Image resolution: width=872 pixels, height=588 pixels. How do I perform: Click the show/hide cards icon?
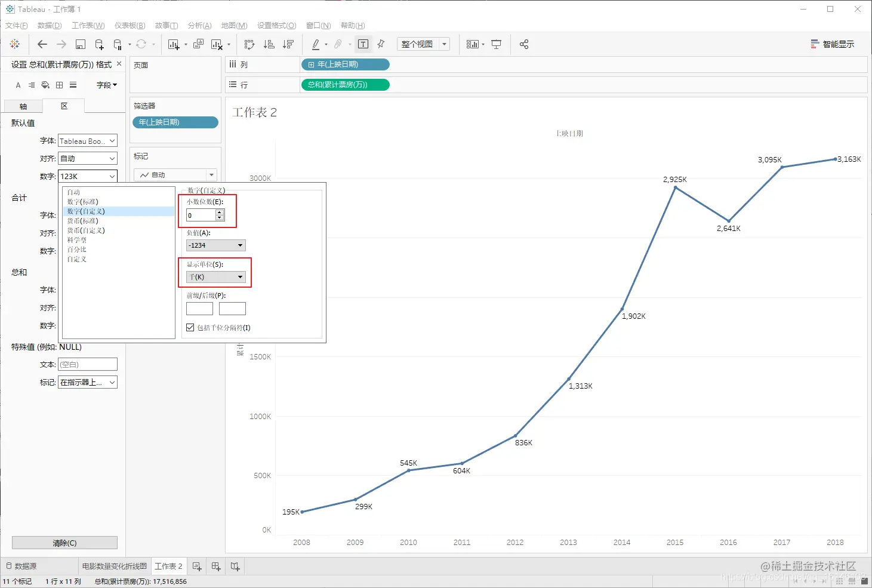(x=472, y=44)
